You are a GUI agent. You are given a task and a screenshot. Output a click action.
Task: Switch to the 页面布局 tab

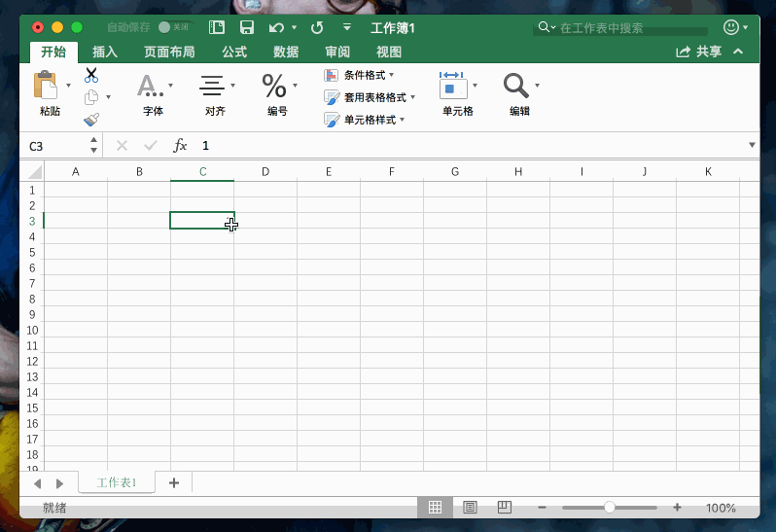tap(169, 52)
